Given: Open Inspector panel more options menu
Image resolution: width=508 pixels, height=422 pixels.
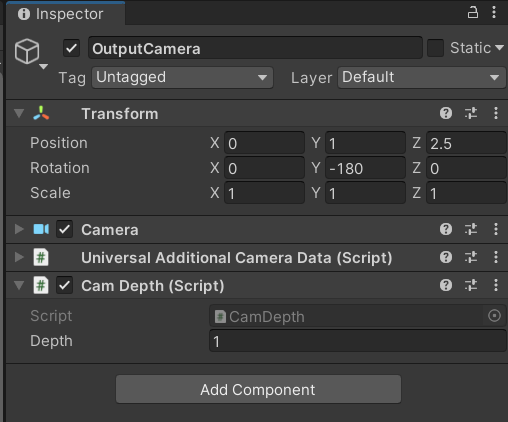Looking at the screenshot, I should point(494,13).
